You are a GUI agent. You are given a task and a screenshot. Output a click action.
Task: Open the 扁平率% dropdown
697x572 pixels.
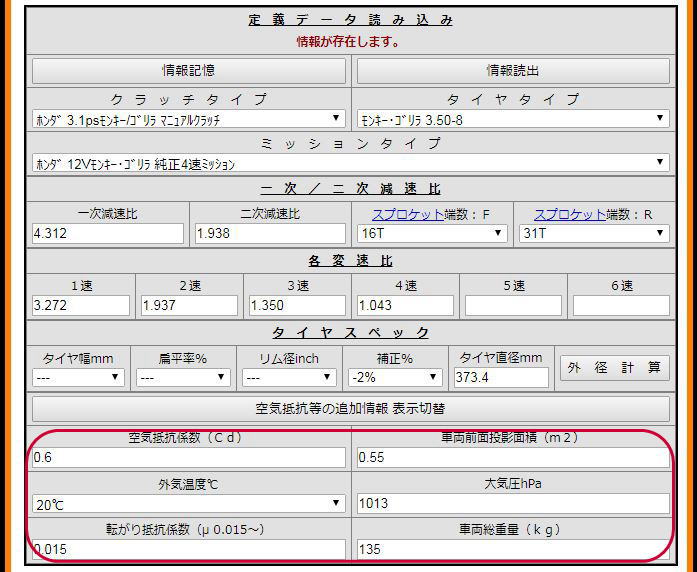coord(184,378)
